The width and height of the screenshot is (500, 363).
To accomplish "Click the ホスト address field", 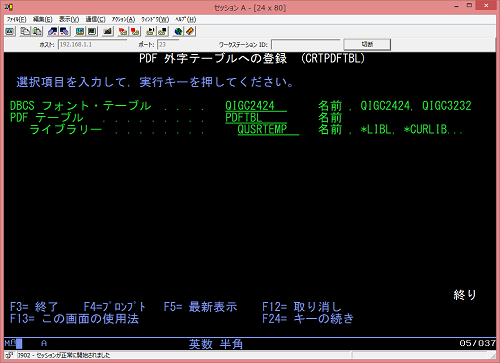I will click(x=92, y=44).
